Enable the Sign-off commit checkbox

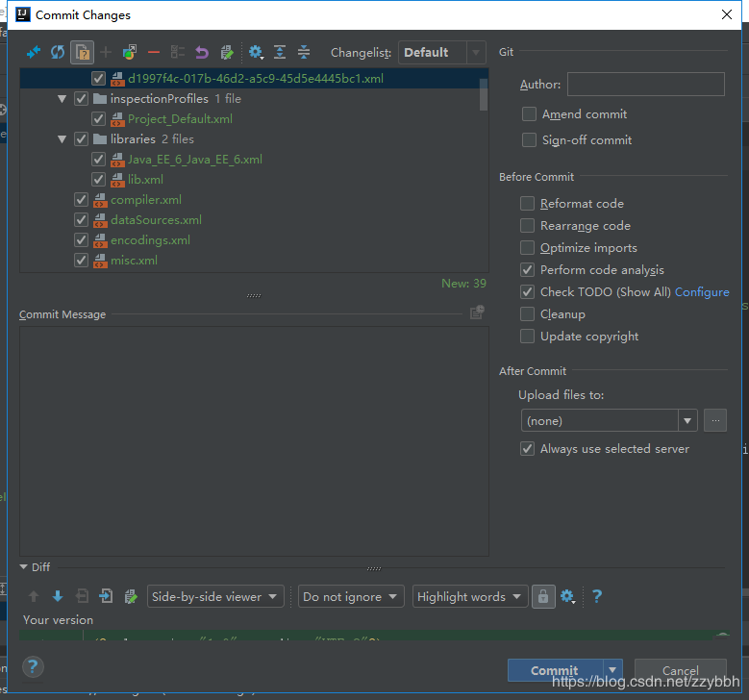point(529,140)
